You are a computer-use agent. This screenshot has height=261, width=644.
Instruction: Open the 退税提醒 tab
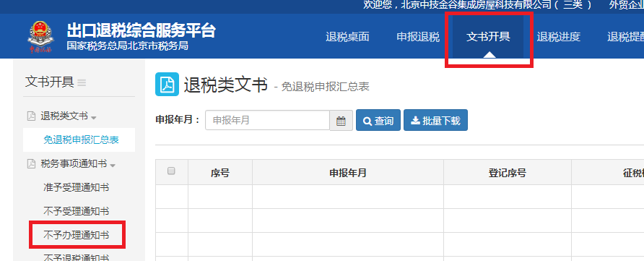[625, 37]
